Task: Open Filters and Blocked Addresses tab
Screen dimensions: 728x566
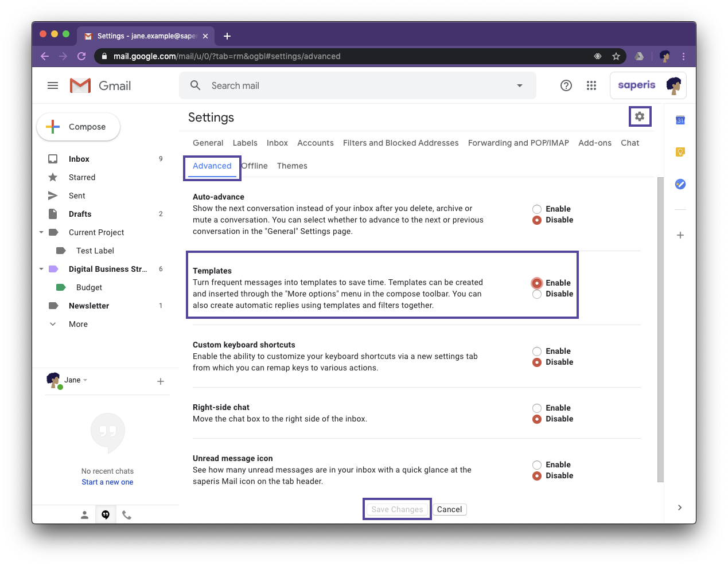Action: coord(401,143)
